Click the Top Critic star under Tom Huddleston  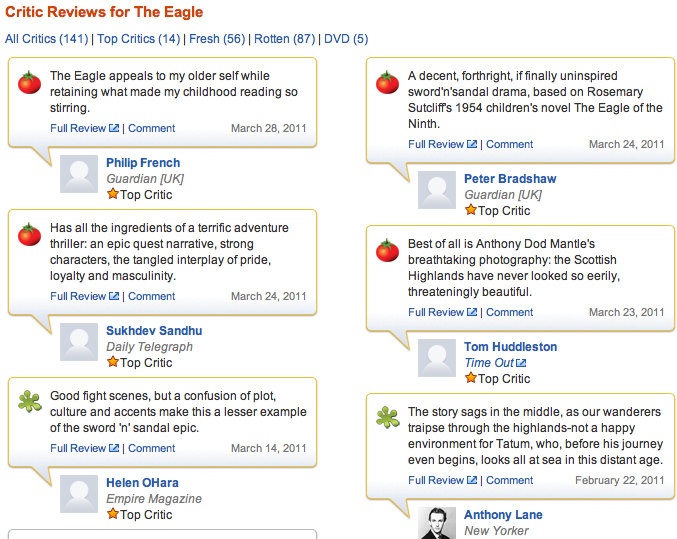pyautogui.click(x=470, y=378)
